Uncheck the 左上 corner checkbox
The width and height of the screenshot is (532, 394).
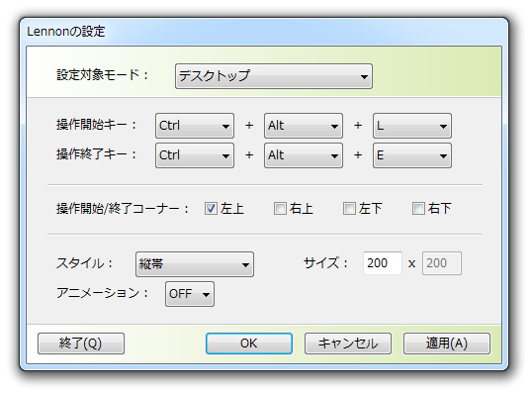click(211, 208)
